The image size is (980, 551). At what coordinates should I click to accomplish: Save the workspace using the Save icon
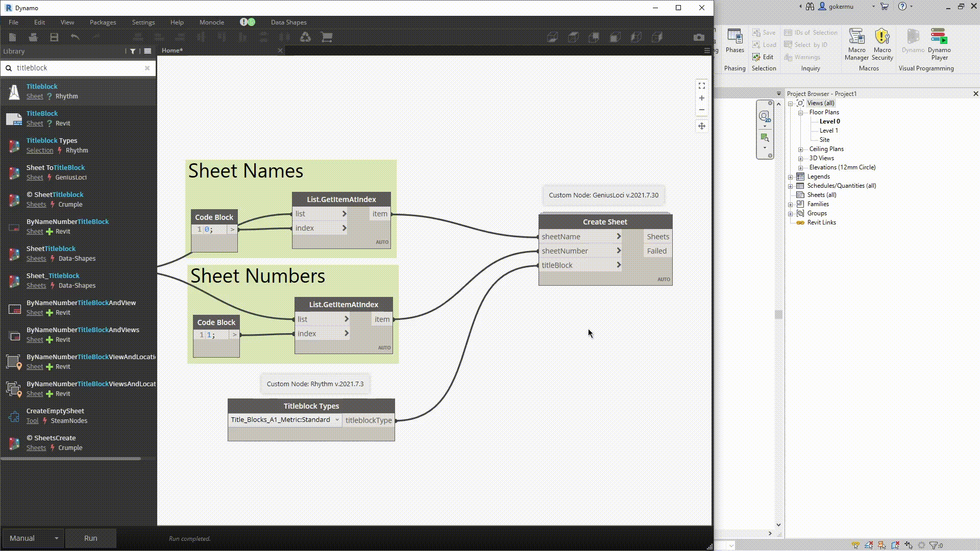54,37
